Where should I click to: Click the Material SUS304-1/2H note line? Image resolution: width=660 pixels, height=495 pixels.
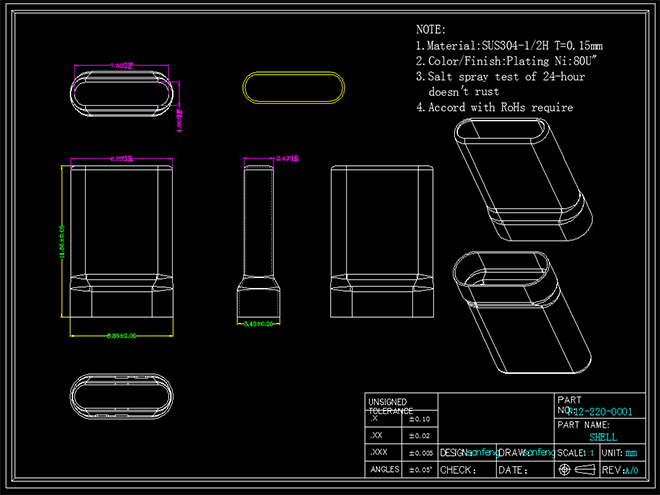(x=508, y=46)
